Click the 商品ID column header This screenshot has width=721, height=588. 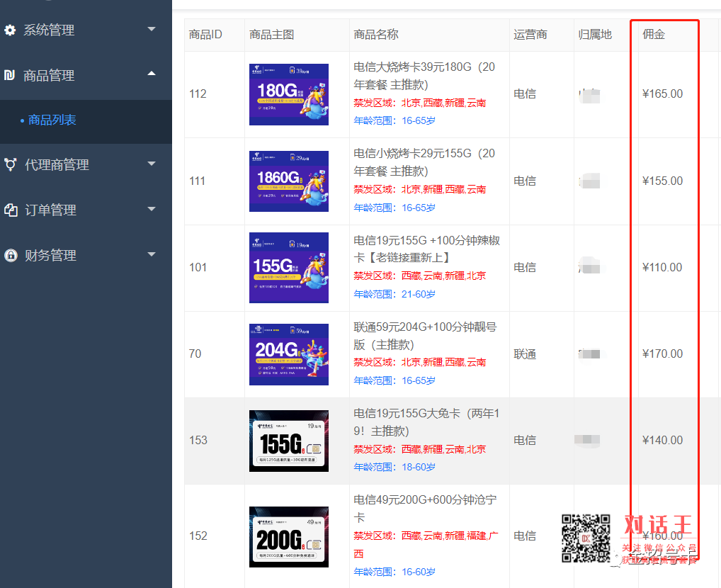click(x=205, y=35)
